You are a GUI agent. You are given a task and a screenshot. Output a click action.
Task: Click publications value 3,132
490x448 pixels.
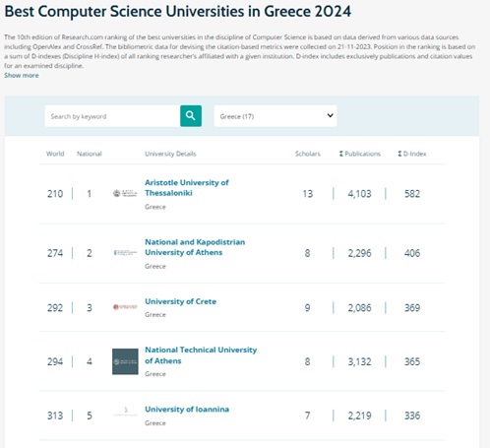point(359,361)
